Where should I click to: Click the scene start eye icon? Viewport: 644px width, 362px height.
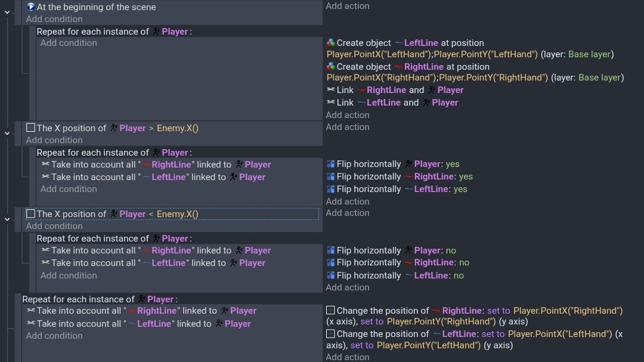31,7
